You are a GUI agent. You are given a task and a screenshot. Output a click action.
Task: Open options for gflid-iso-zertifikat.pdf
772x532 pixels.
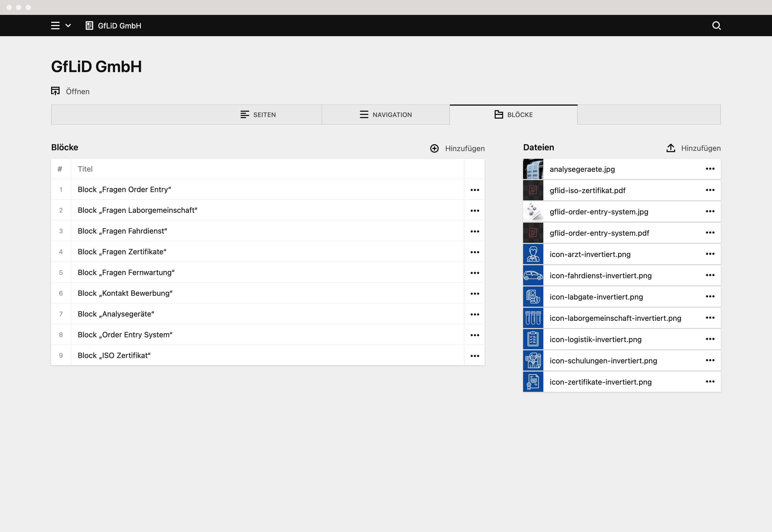coord(710,190)
